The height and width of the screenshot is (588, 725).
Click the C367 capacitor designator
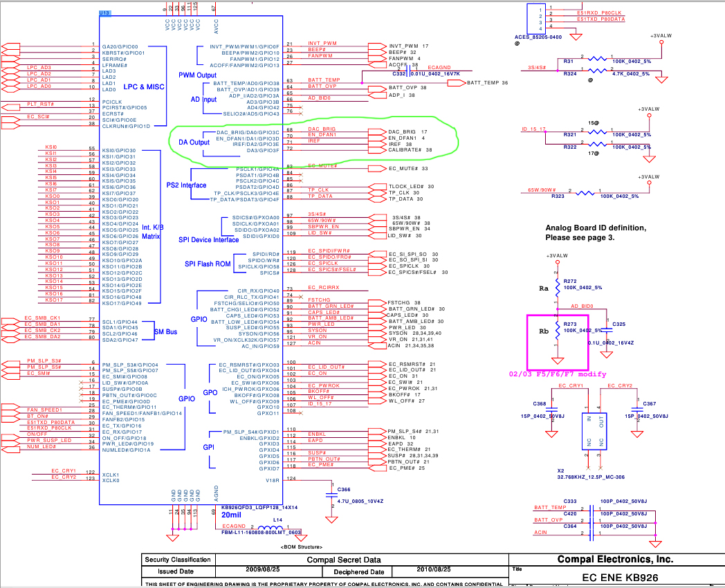click(649, 403)
